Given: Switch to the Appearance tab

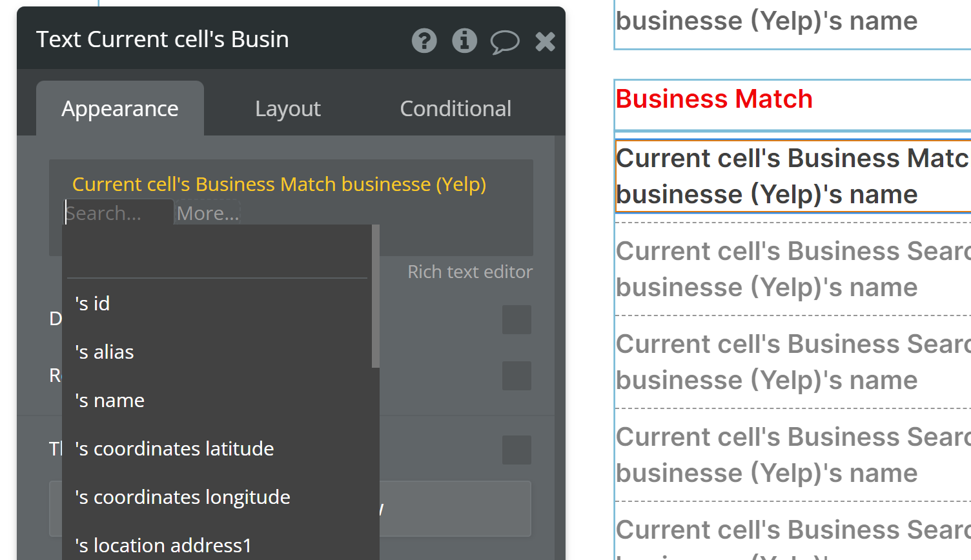Looking at the screenshot, I should [120, 109].
